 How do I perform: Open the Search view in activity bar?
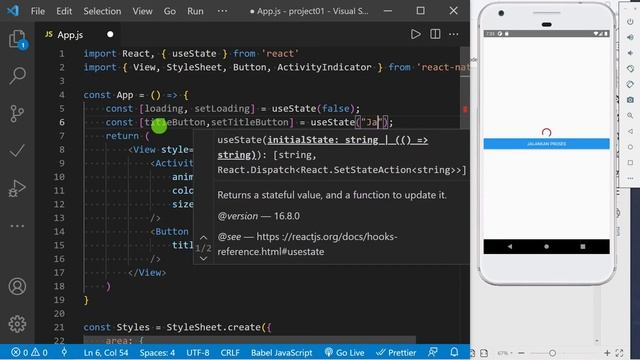pyautogui.click(x=17, y=76)
